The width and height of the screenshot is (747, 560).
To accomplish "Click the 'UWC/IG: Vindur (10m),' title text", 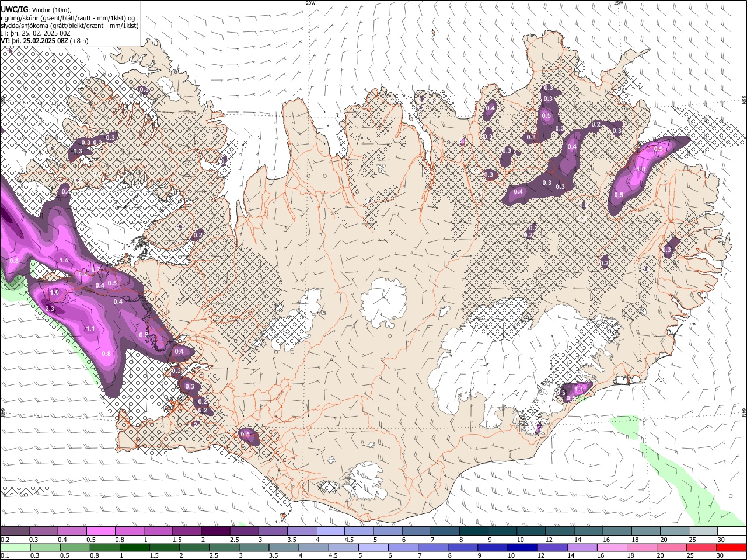I will tap(36, 10).
